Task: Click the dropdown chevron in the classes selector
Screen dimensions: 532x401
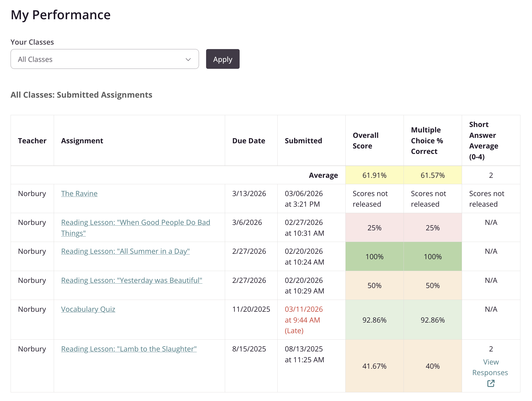Action: [188, 59]
